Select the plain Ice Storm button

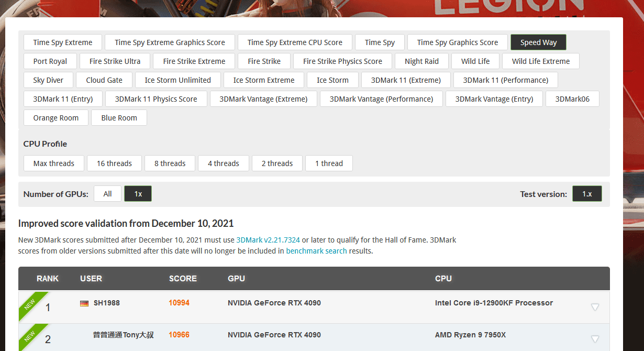[332, 80]
